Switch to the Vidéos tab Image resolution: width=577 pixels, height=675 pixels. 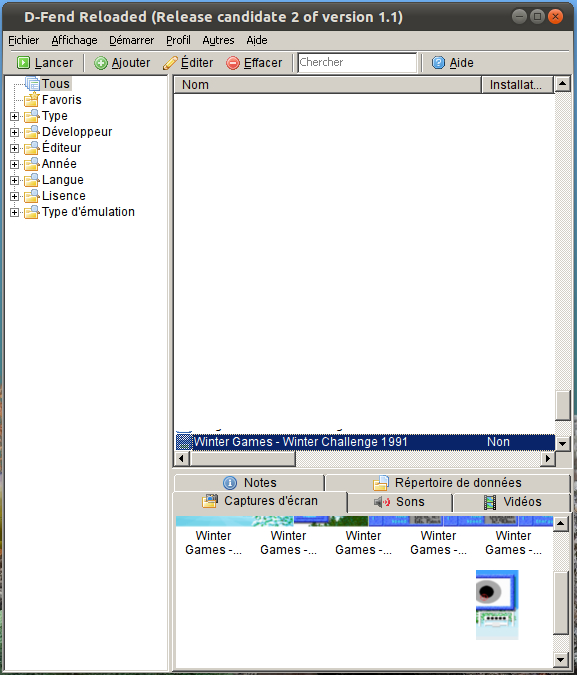512,502
